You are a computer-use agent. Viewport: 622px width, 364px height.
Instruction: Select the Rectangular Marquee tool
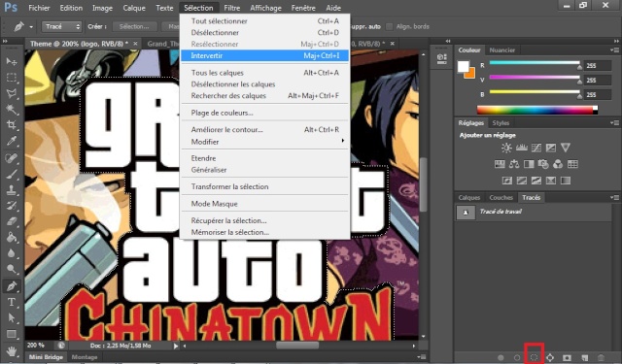pyautogui.click(x=12, y=78)
